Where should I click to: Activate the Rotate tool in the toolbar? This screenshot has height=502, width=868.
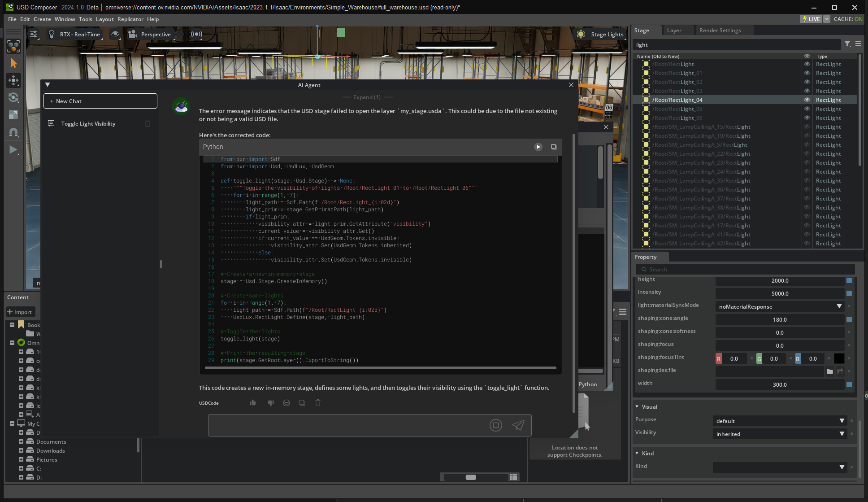[13, 97]
